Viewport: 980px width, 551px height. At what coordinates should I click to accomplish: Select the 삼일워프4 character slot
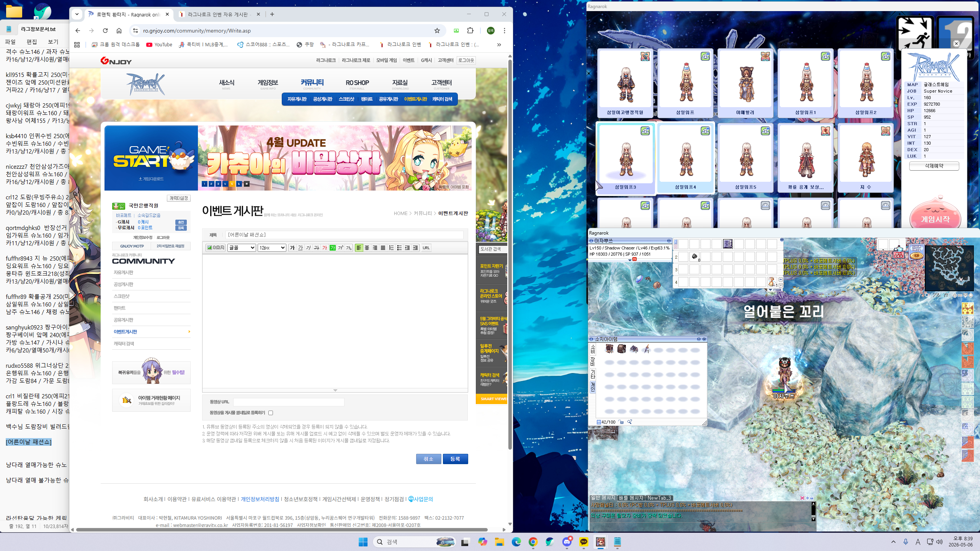[686, 158]
